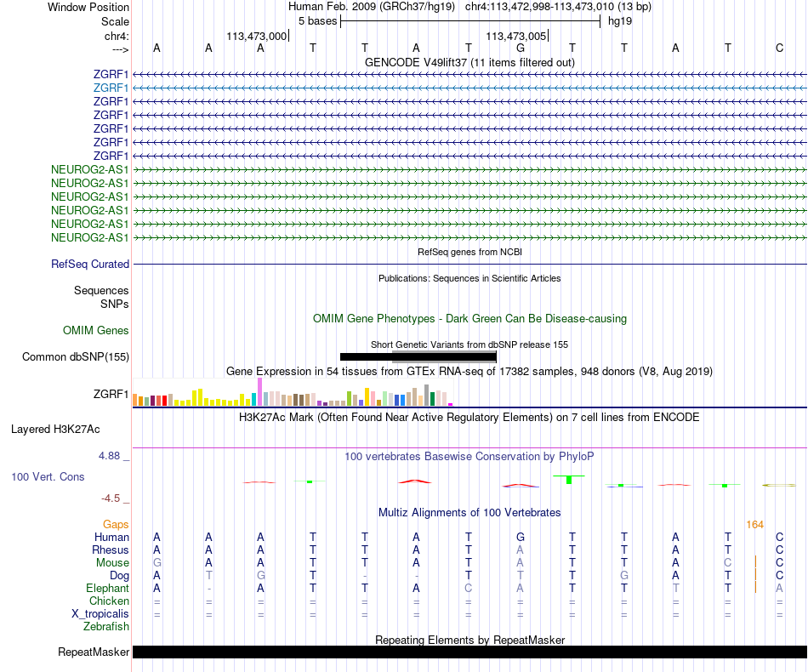The width and height of the screenshot is (808, 672).
Task: Click the tallest violet bar in the GTEx chart
Action: tap(259, 392)
